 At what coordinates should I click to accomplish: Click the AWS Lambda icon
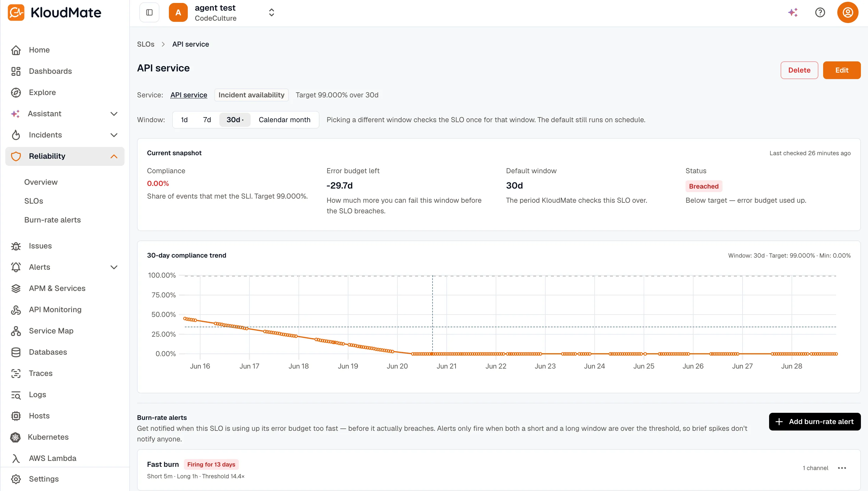(16, 458)
